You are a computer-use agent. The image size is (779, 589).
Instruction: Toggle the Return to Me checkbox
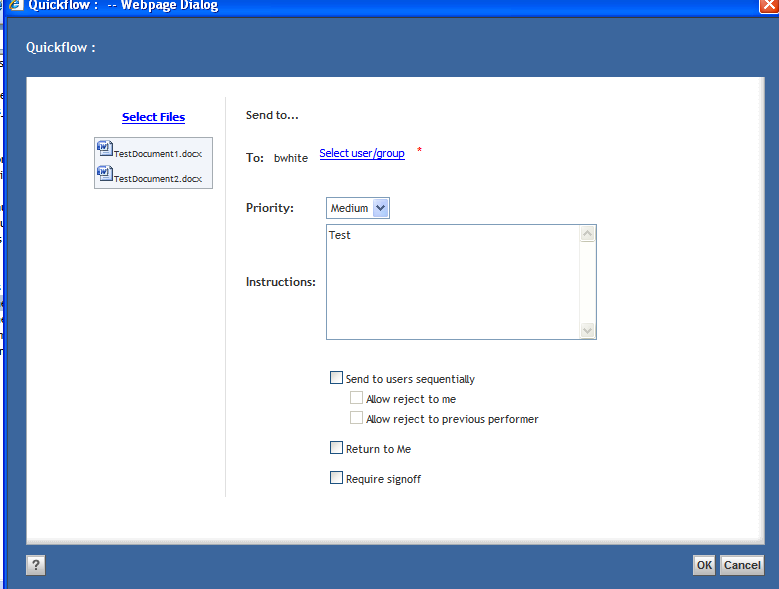[336, 448]
